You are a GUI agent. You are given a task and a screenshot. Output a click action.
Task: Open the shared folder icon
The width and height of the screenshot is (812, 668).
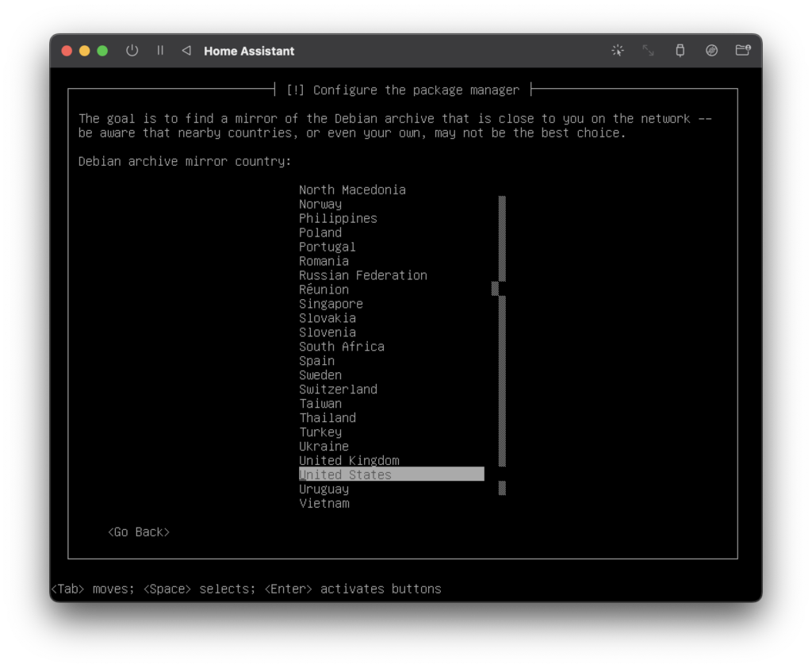tap(743, 50)
